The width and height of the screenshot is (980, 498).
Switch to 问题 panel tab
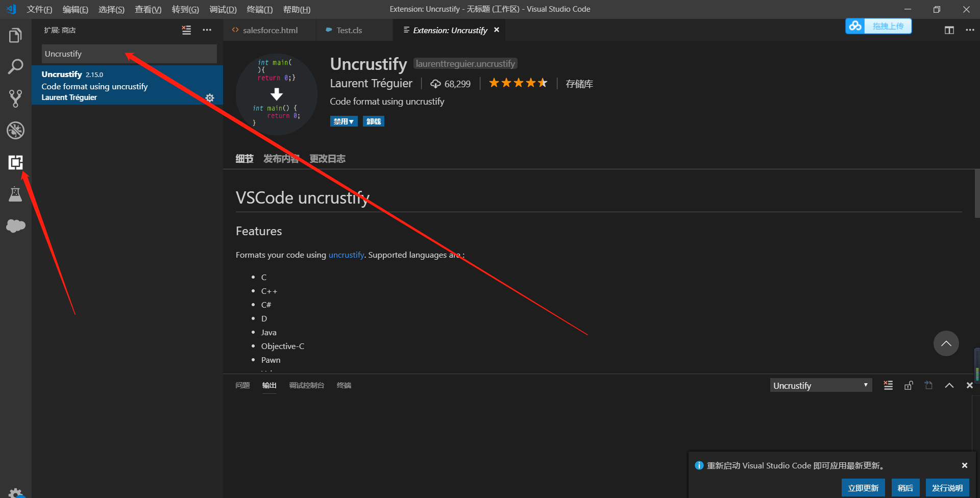(242, 385)
